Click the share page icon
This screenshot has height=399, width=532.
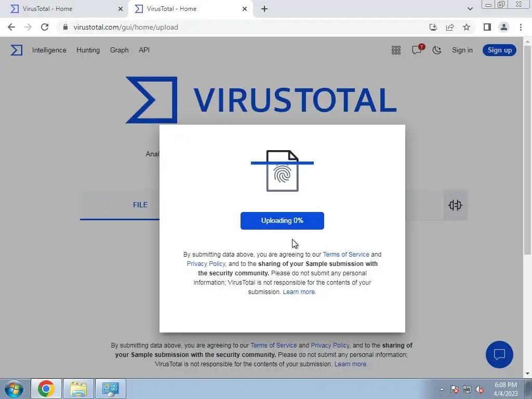coord(450,27)
